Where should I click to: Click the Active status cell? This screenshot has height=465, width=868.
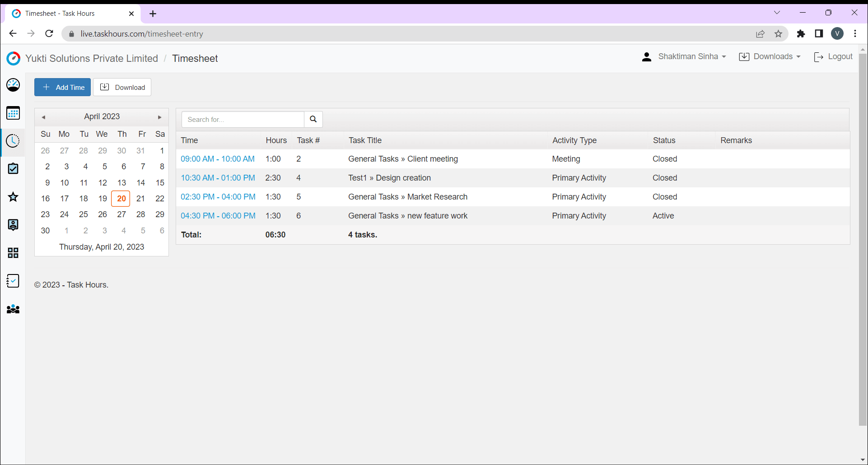663,216
